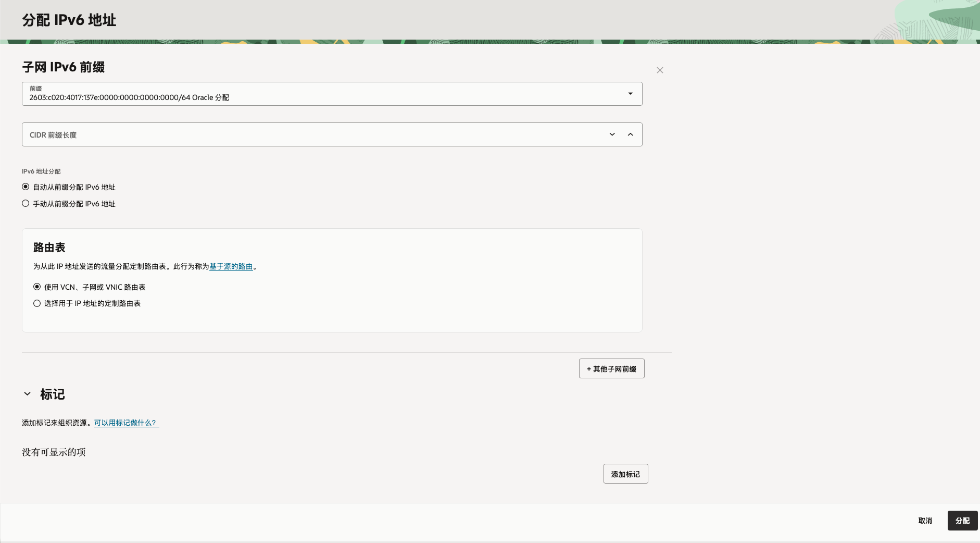
Task: Collapse the 标记 section chevron
Action: (28, 394)
